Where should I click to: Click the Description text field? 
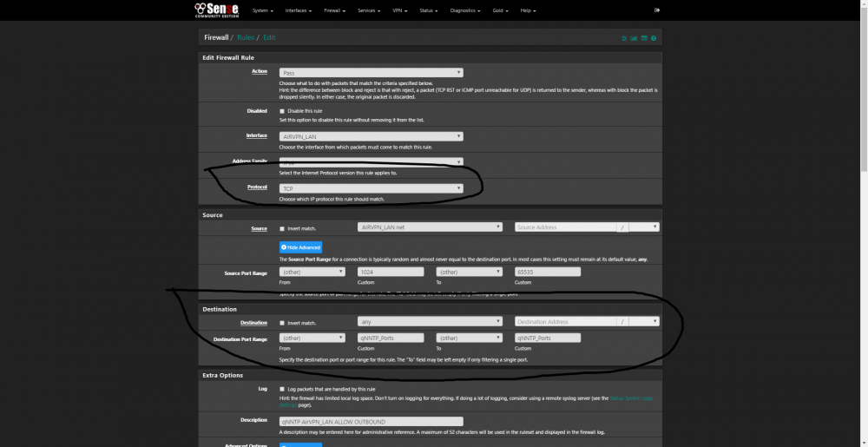[x=372, y=422]
